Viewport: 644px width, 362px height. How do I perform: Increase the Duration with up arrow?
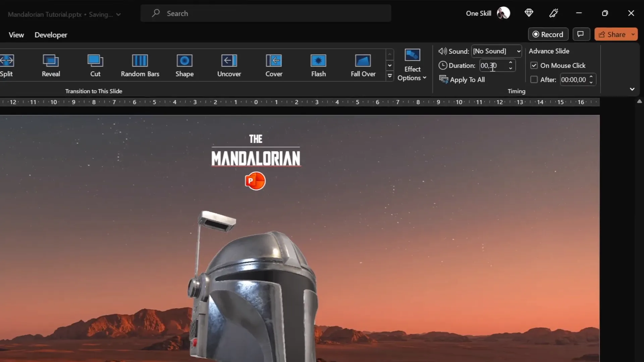[x=511, y=62]
